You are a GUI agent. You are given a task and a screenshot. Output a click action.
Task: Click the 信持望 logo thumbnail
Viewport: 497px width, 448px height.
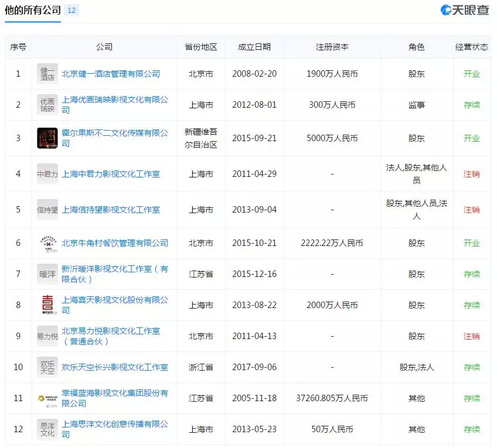[47, 210]
